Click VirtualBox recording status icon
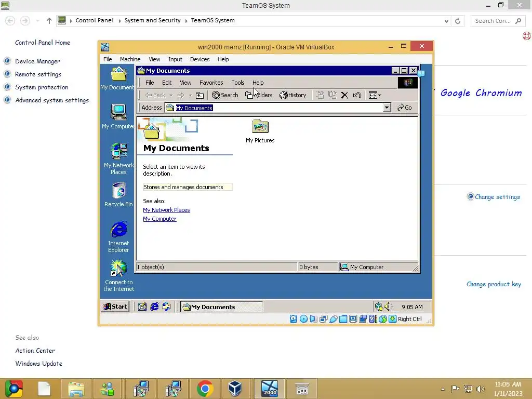532x399 pixels. point(363,319)
